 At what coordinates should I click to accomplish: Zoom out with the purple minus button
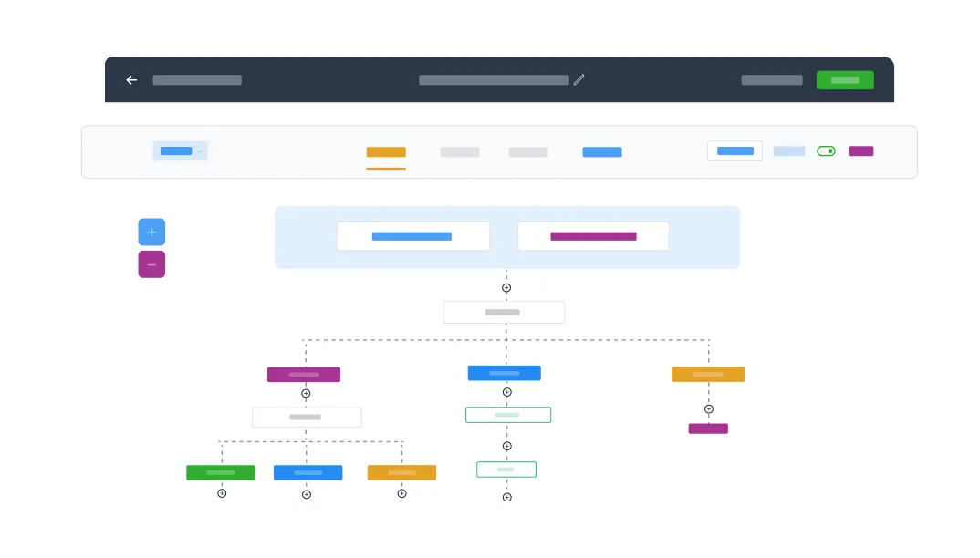[x=151, y=264]
